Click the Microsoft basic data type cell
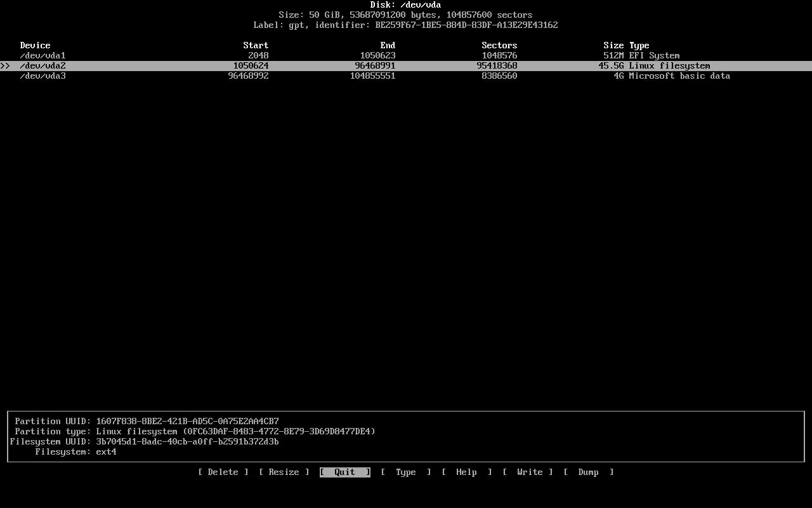The height and width of the screenshot is (508, 812). click(679, 76)
